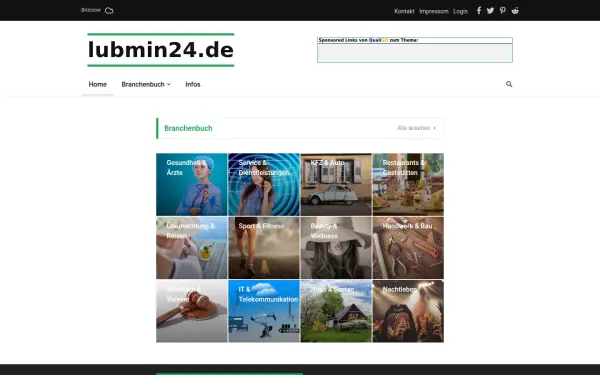
Task: Click the cloud weather icon
Action: pyautogui.click(x=109, y=10)
